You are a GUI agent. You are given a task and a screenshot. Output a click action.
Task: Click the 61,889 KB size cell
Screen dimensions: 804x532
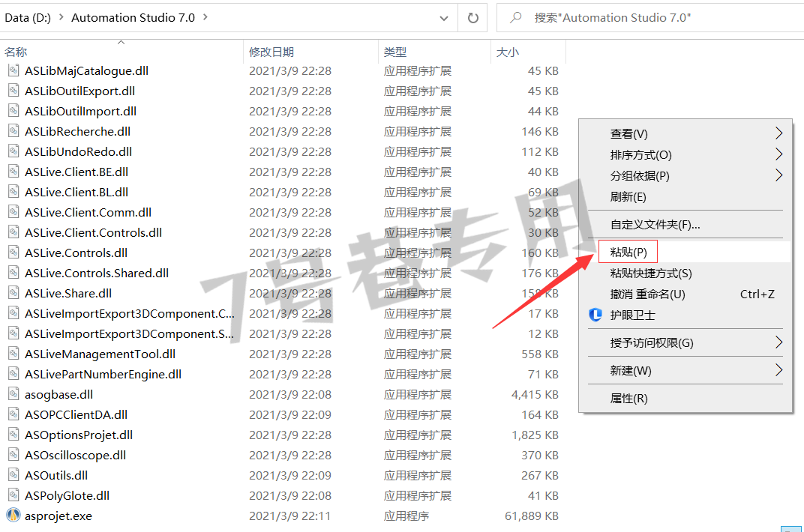pyautogui.click(x=532, y=516)
